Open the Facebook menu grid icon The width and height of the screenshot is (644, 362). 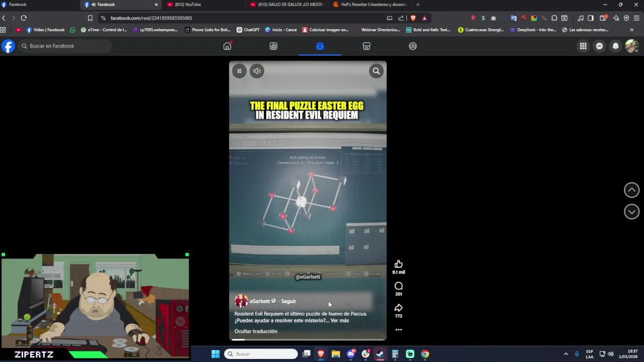583,46
